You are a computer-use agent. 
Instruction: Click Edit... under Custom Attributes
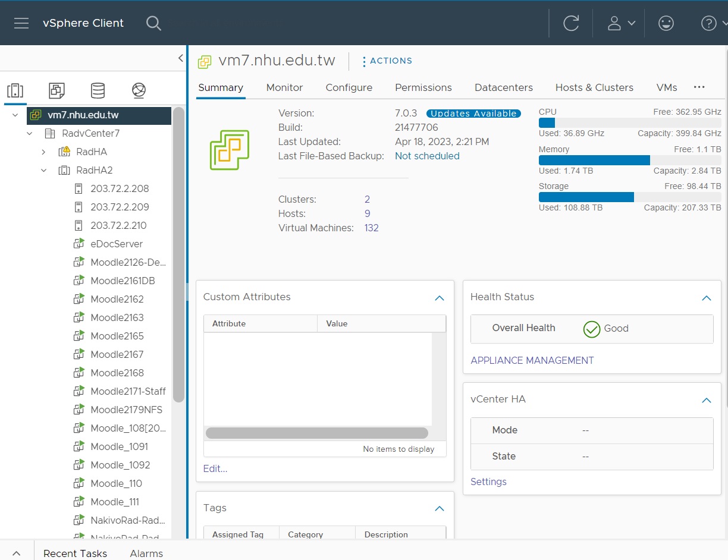coord(215,468)
